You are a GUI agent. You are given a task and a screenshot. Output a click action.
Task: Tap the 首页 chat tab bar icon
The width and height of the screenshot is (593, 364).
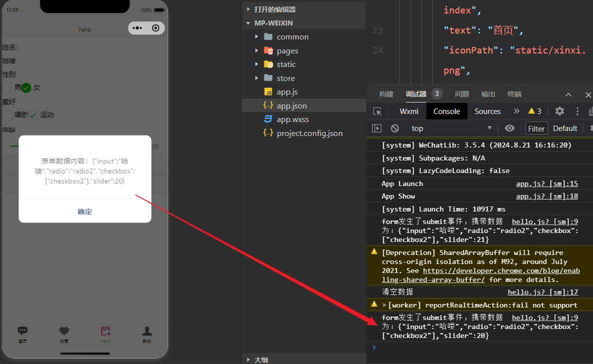pyautogui.click(x=23, y=331)
